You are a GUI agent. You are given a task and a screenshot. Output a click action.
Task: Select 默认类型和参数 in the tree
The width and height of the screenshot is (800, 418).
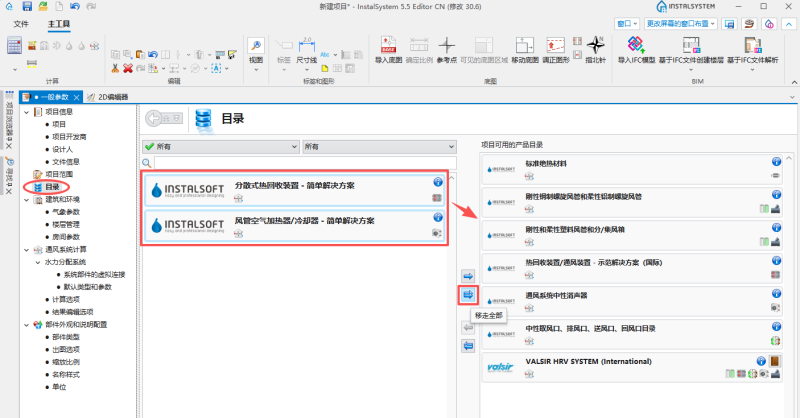(x=87, y=287)
